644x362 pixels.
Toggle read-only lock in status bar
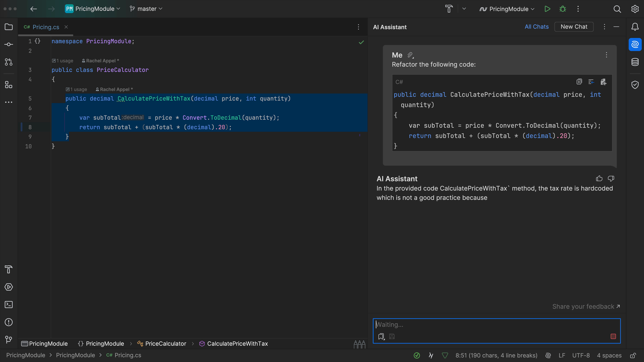[x=633, y=355]
